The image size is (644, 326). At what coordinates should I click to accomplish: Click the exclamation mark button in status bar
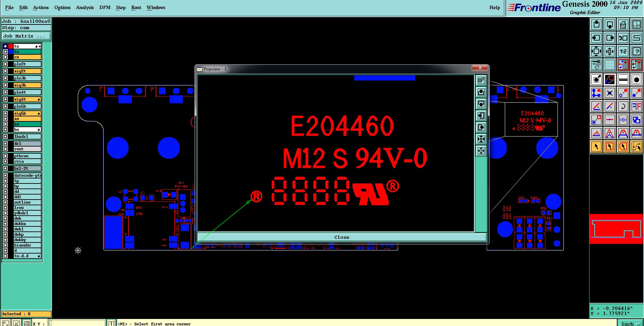(x=111, y=323)
